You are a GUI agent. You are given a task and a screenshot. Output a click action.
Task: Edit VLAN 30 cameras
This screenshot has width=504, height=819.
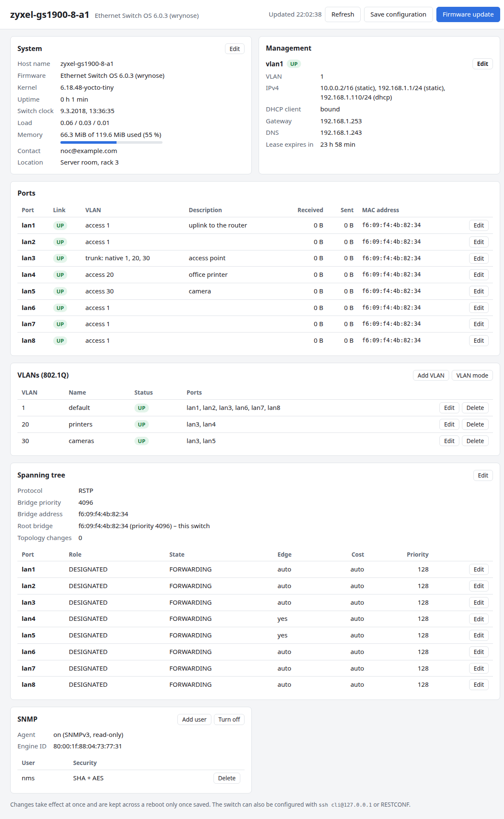click(449, 441)
